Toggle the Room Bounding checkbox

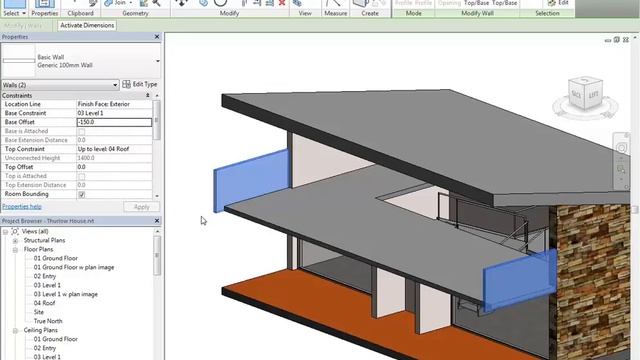tap(82, 195)
